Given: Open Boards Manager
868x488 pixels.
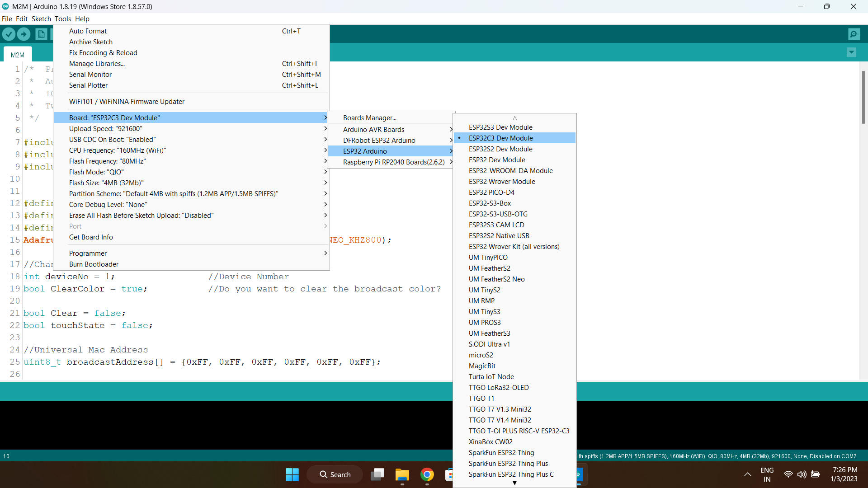Looking at the screenshot, I should pos(369,117).
